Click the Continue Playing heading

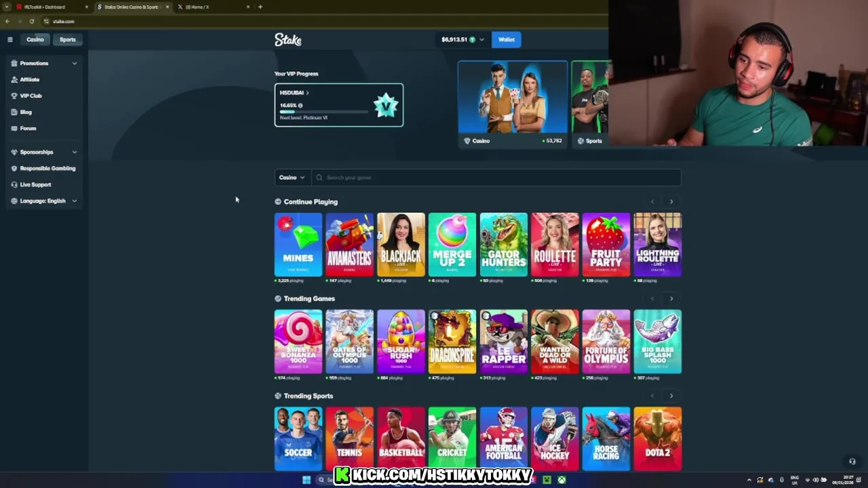[311, 202]
